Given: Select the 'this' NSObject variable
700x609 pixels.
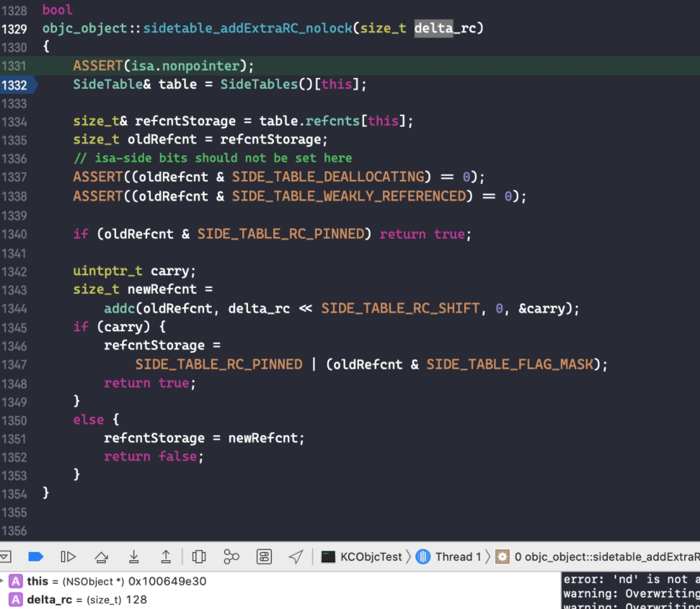Looking at the screenshot, I should [117, 581].
